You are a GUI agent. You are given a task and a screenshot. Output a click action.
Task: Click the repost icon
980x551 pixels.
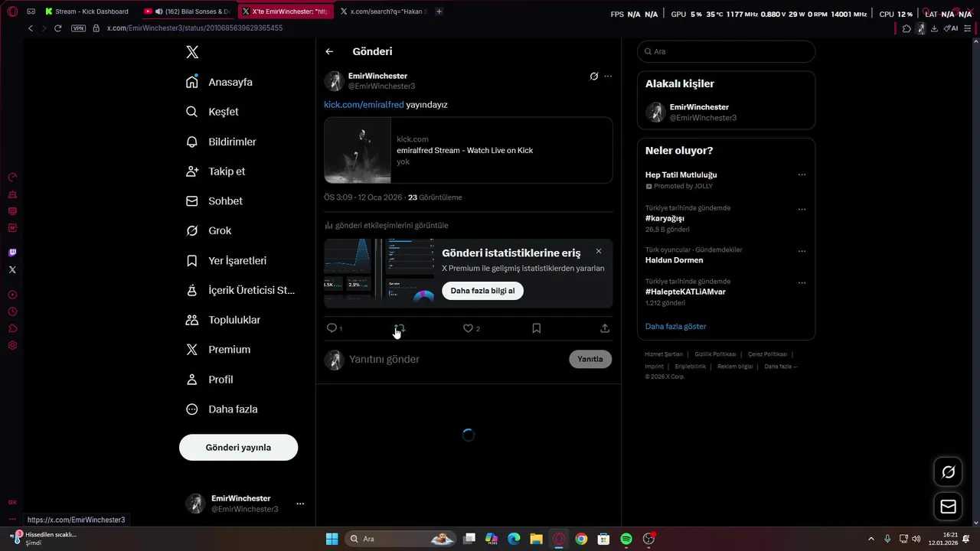pos(399,328)
